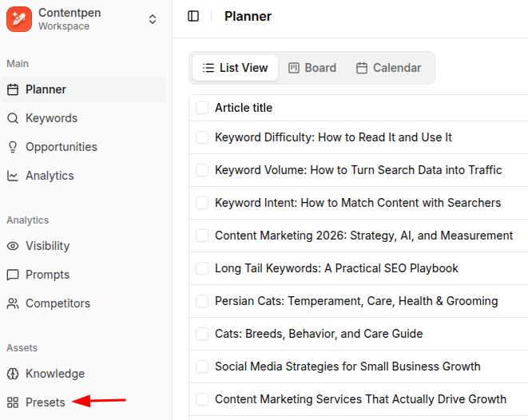Click the List View lines icon
This screenshot has height=420, width=528.
[208, 68]
